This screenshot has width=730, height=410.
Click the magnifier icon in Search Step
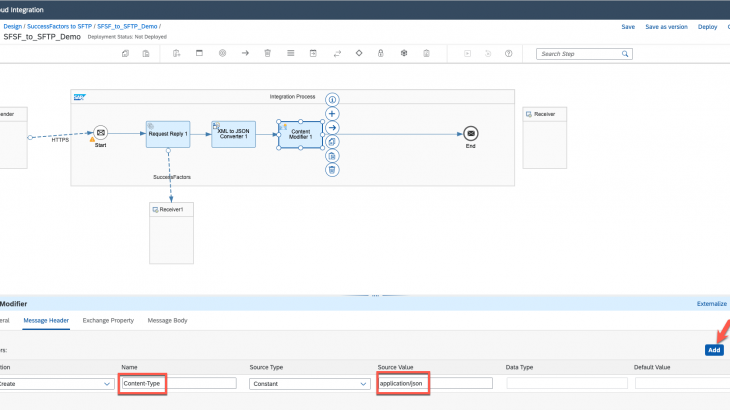625,54
